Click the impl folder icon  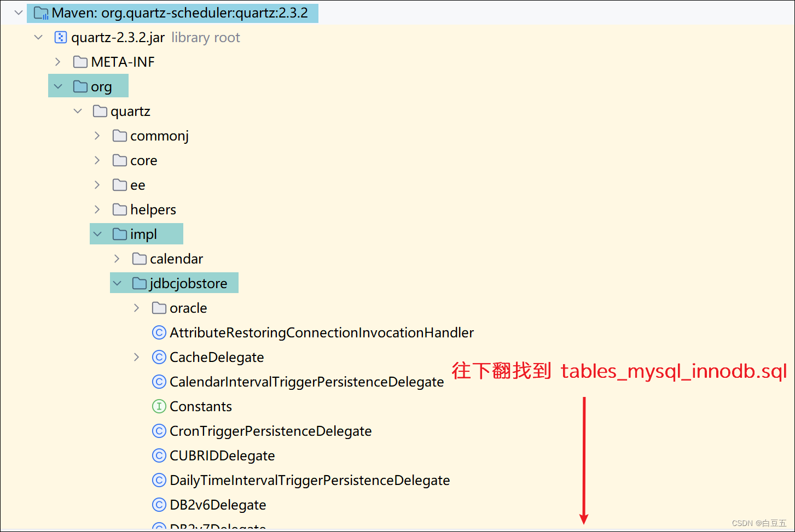[x=120, y=234]
